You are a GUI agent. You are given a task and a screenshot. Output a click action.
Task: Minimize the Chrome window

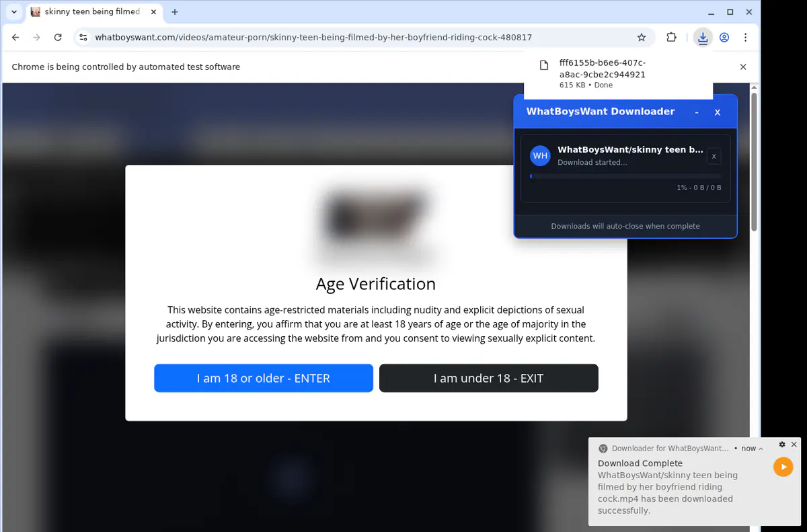click(x=712, y=12)
